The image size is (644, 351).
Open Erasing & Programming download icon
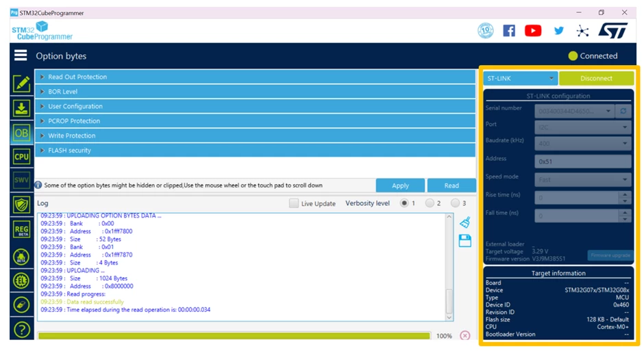(x=21, y=109)
